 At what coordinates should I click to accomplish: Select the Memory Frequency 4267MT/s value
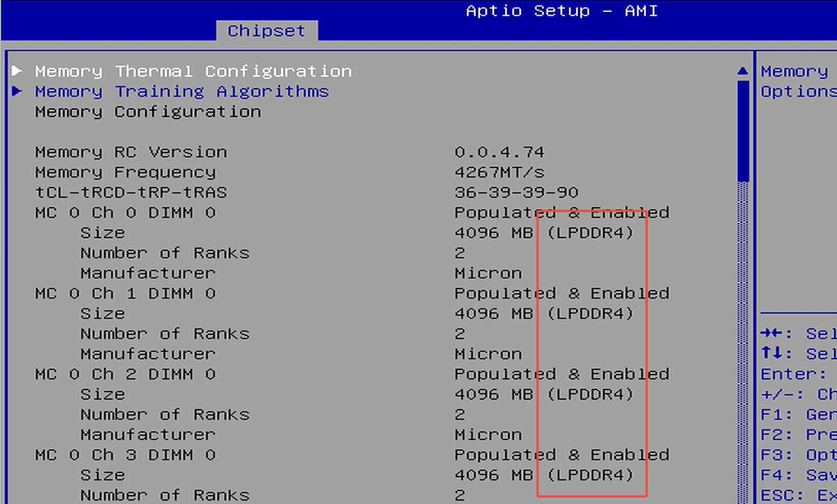498,172
